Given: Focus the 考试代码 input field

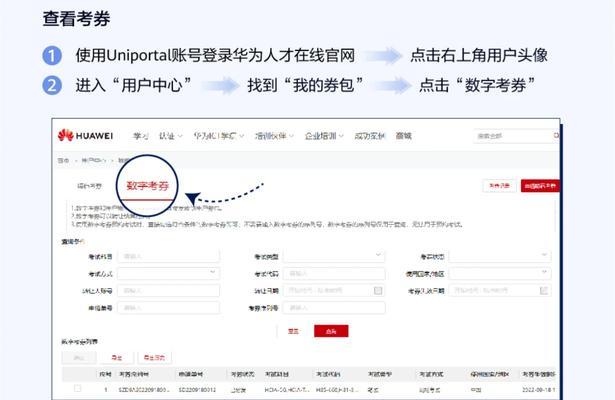Looking at the screenshot, I should 334,273.
